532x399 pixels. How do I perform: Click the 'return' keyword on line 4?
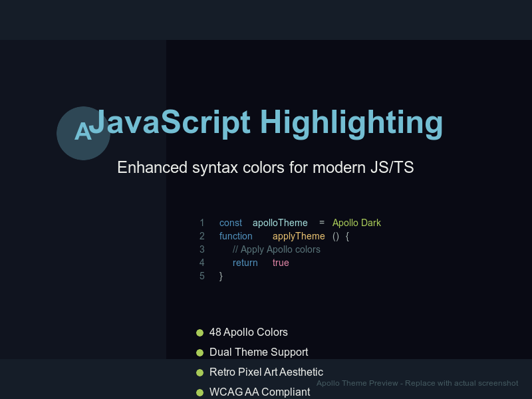pyautogui.click(x=245, y=263)
